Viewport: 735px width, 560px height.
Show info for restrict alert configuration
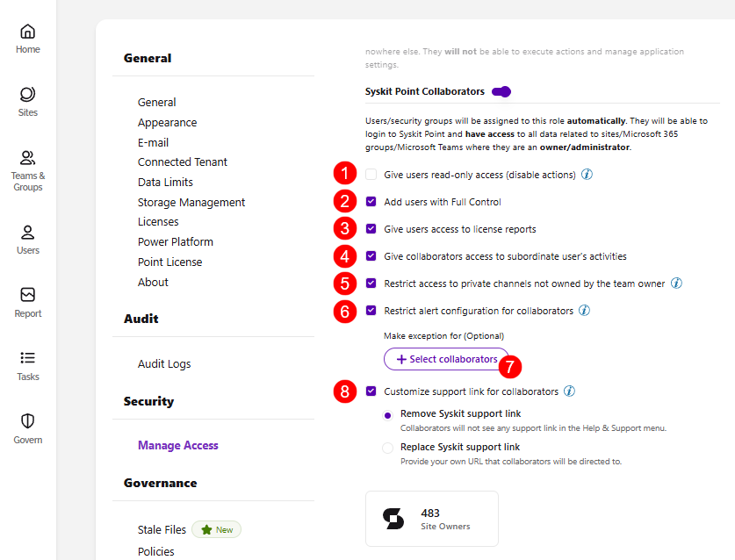coord(584,310)
